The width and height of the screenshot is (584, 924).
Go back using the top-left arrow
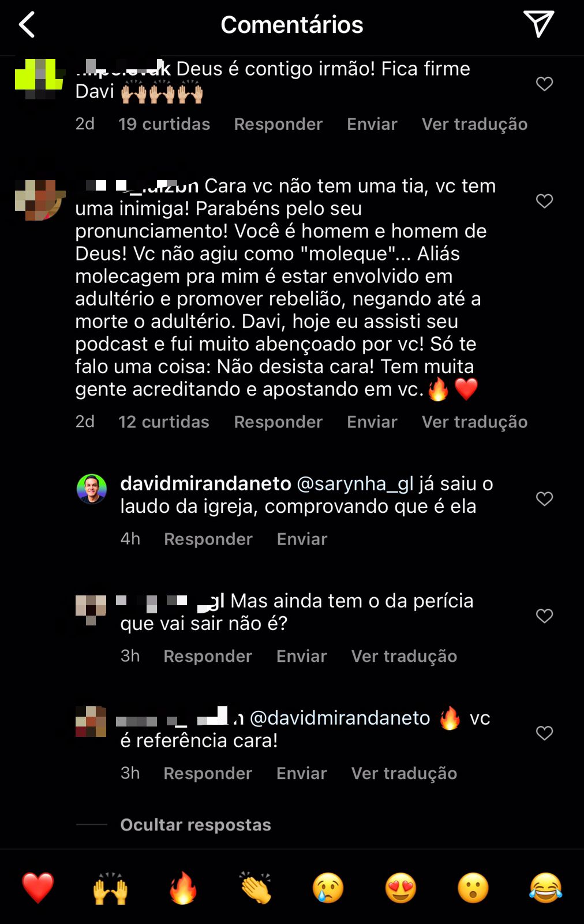[27, 25]
